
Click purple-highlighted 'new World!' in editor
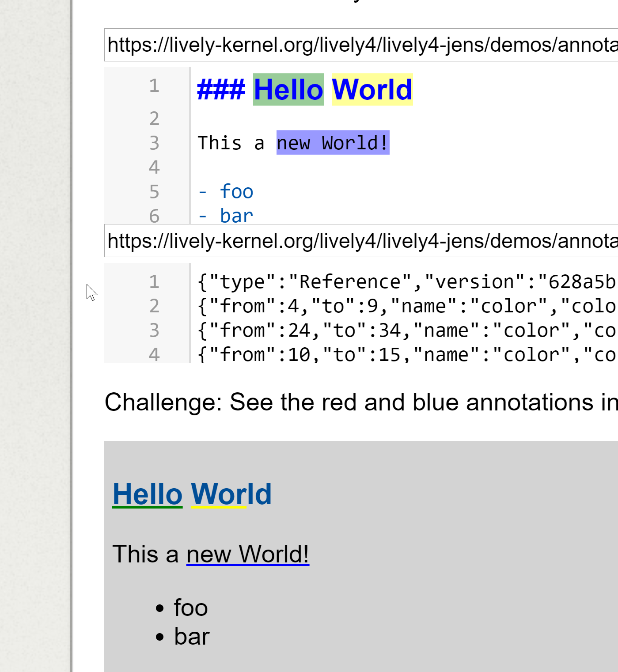[x=332, y=143]
